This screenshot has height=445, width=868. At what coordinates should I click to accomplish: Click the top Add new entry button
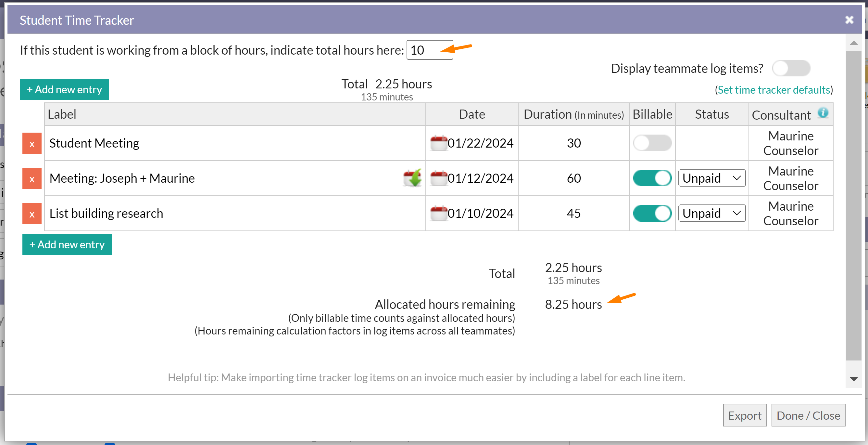[x=64, y=90]
